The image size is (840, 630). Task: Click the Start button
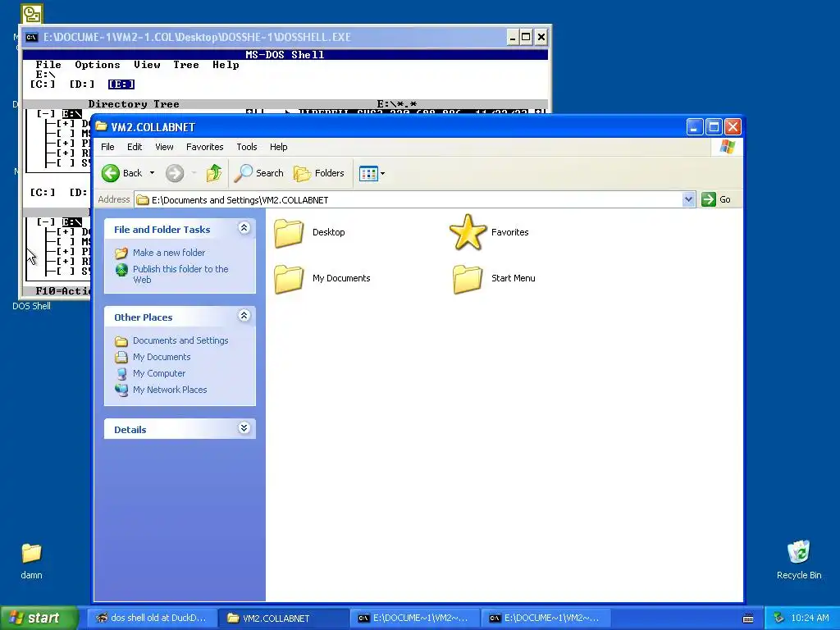coord(39,618)
